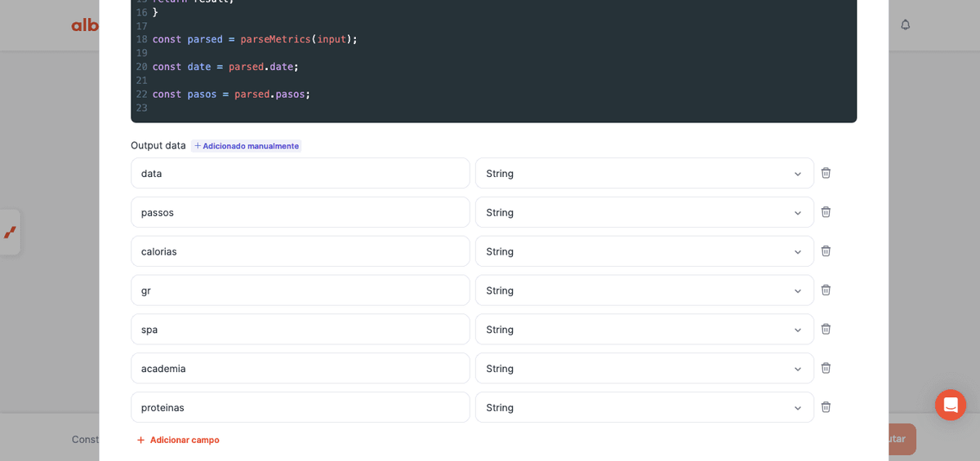Focus the gr name input
The height and width of the screenshot is (461, 980).
click(301, 290)
